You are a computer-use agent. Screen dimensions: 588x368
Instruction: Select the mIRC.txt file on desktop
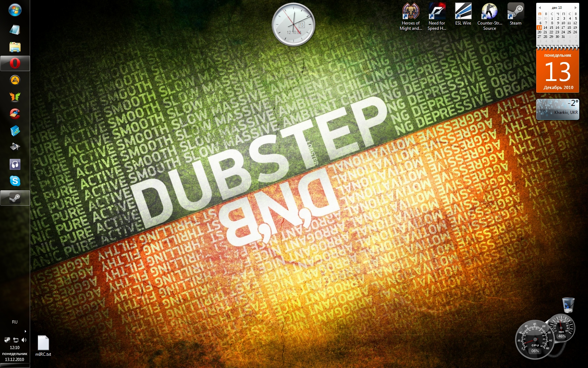coord(43,346)
